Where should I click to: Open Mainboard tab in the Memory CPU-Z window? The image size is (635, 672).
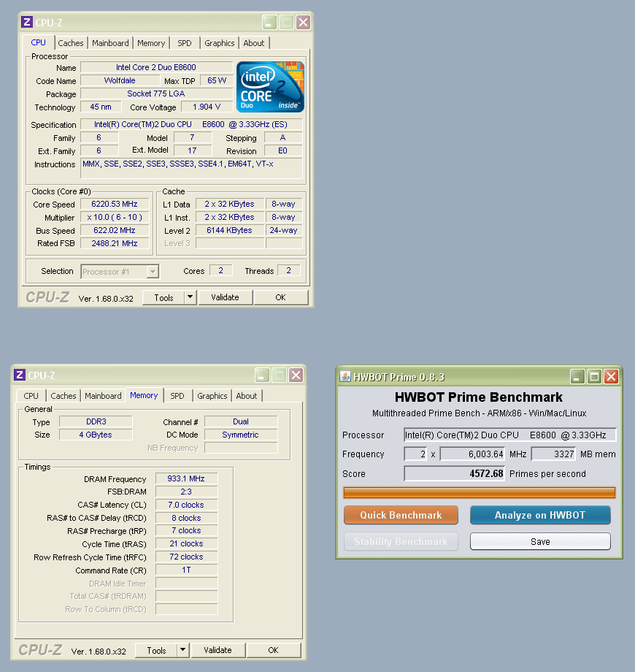pyautogui.click(x=103, y=396)
